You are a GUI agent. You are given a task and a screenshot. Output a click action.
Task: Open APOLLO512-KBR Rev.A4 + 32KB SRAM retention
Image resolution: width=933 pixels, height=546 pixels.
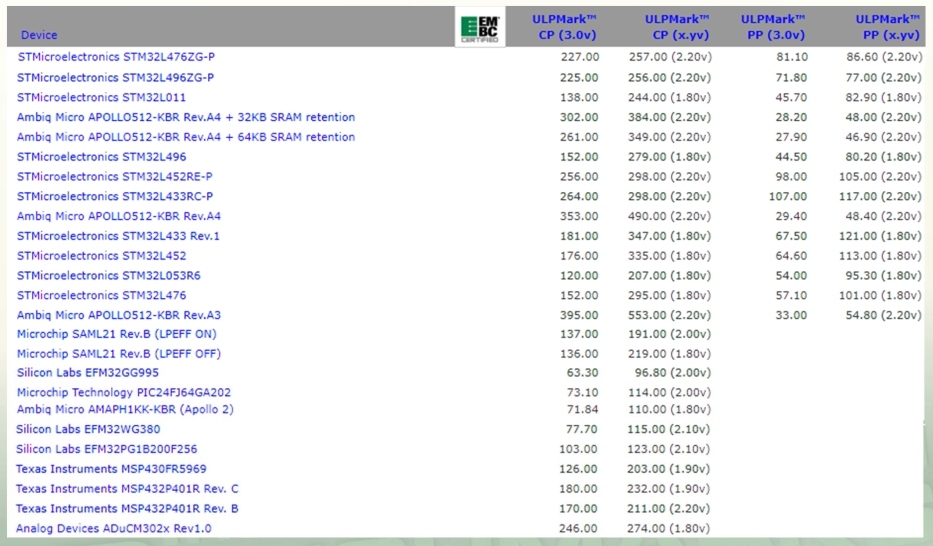(186, 117)
